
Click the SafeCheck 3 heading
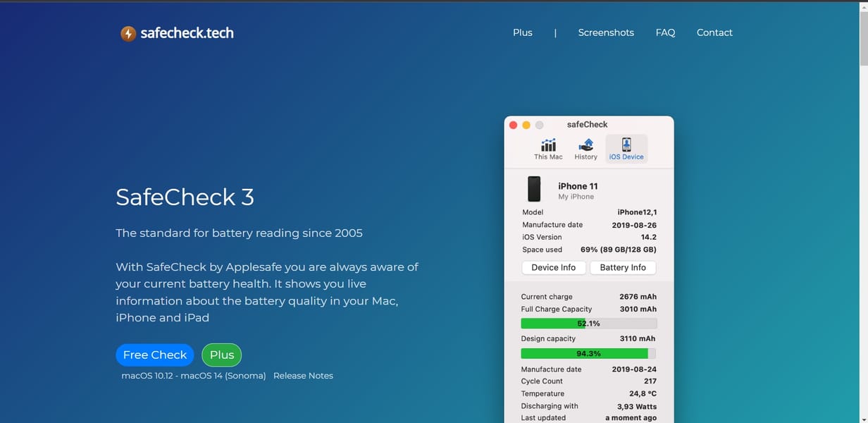pyautogui.click(x=185, y=197)
